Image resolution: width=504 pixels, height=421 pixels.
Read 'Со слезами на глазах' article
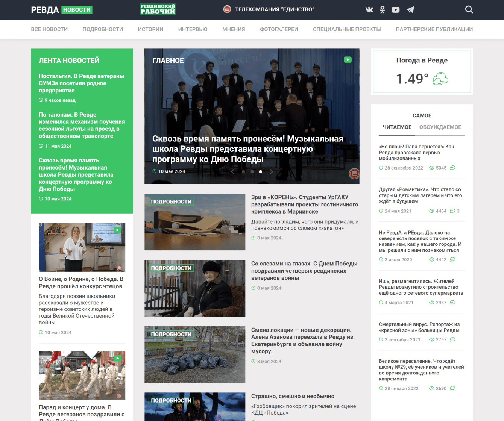(304, 271)
